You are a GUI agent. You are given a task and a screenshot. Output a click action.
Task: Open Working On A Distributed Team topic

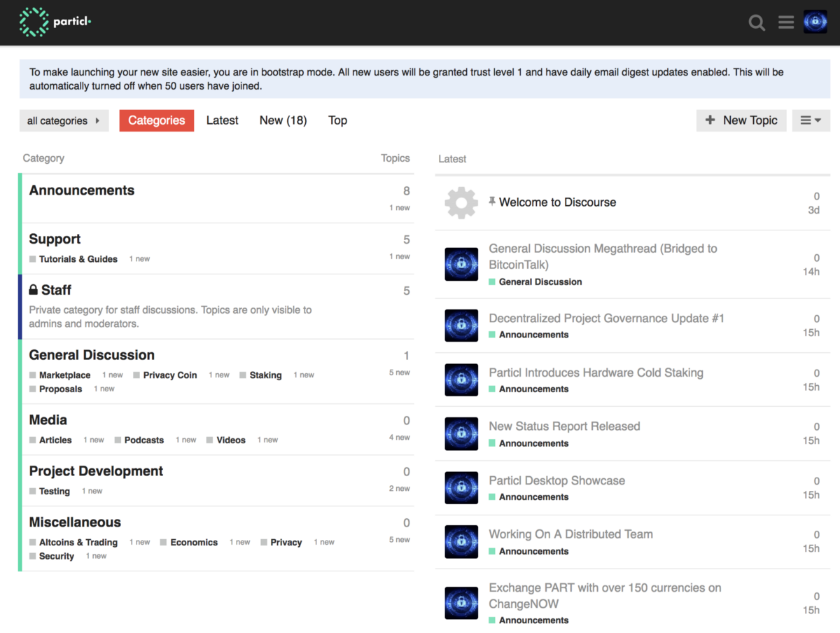point(571,534)
